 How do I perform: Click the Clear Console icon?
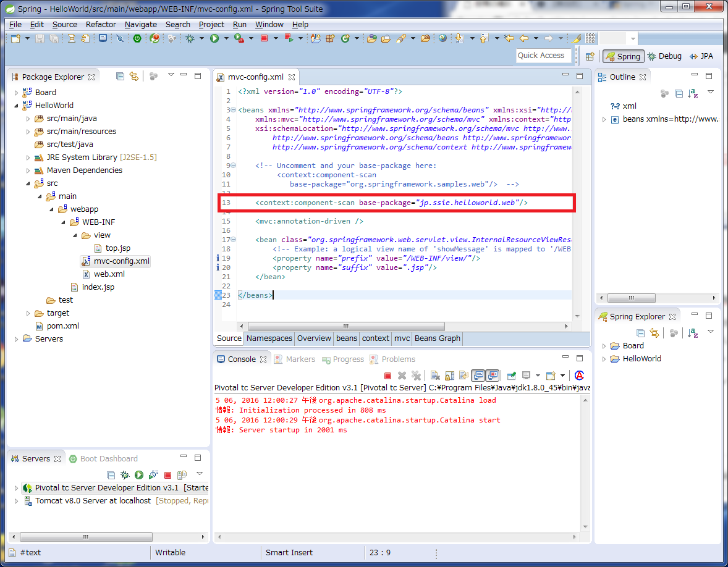click(x=435, y=376)
